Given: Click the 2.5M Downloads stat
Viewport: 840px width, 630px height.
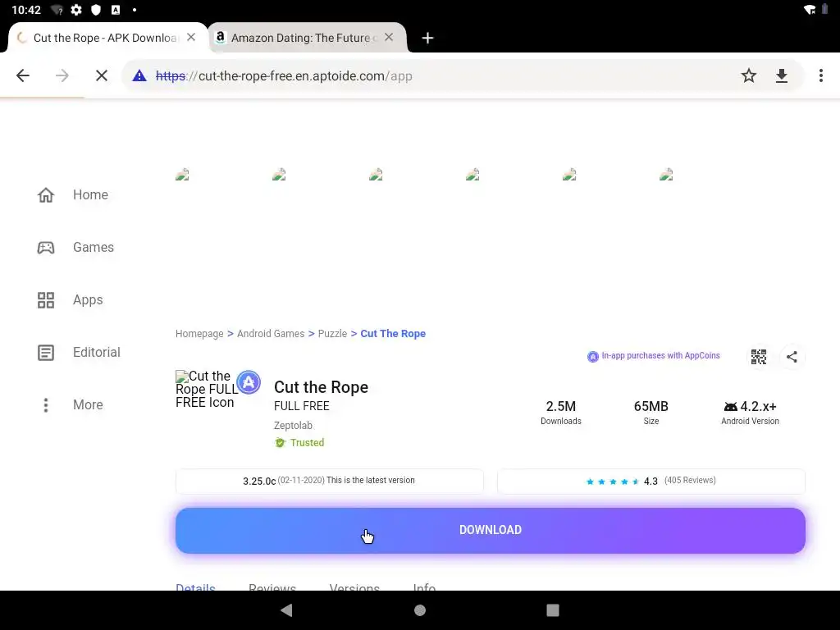Looking at the screenshot, I should point(561,413).
